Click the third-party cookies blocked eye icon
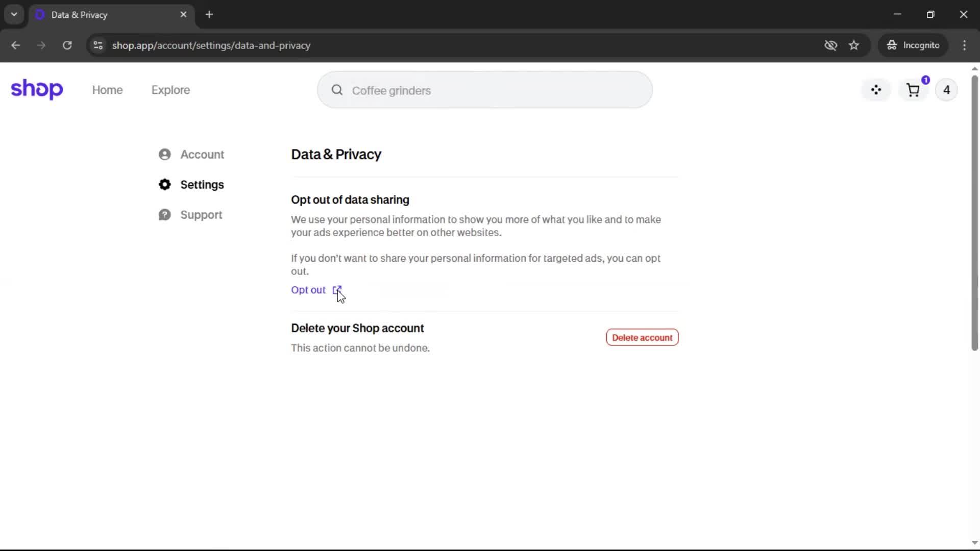The width and height of the screenshot is (980, 551). [830, 45]
